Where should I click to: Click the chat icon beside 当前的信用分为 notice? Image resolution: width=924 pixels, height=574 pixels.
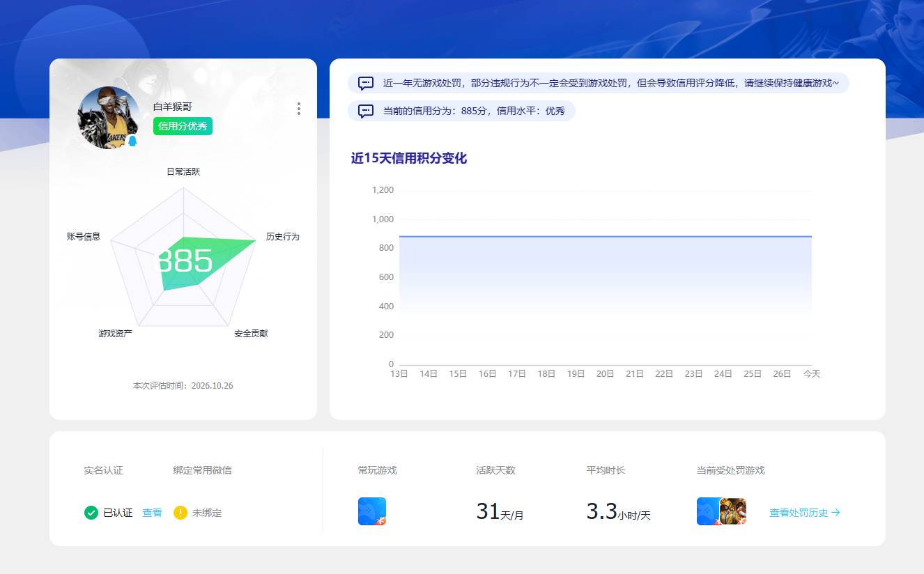(x=366, y=111)
